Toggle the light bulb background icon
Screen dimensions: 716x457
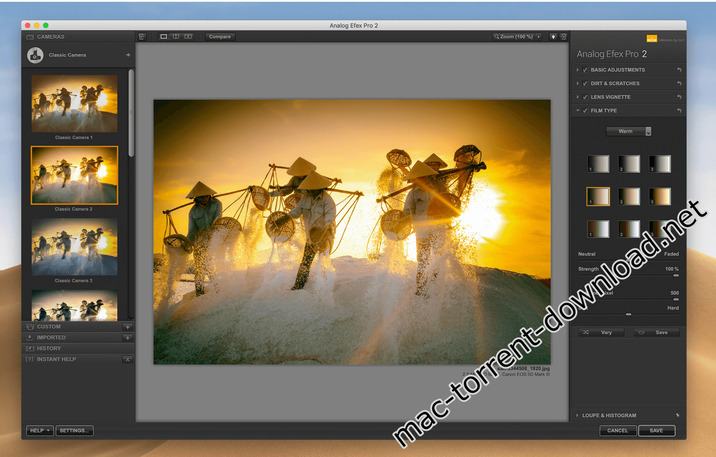[553, 36]
